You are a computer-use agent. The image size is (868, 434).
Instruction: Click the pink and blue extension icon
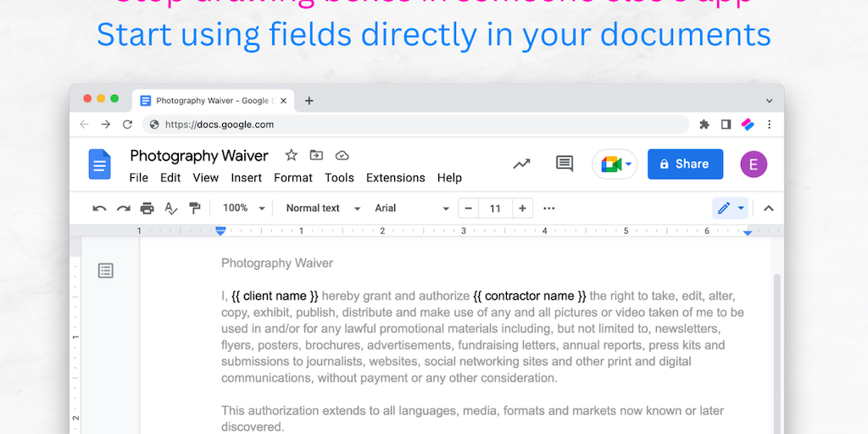click(748, 125)
